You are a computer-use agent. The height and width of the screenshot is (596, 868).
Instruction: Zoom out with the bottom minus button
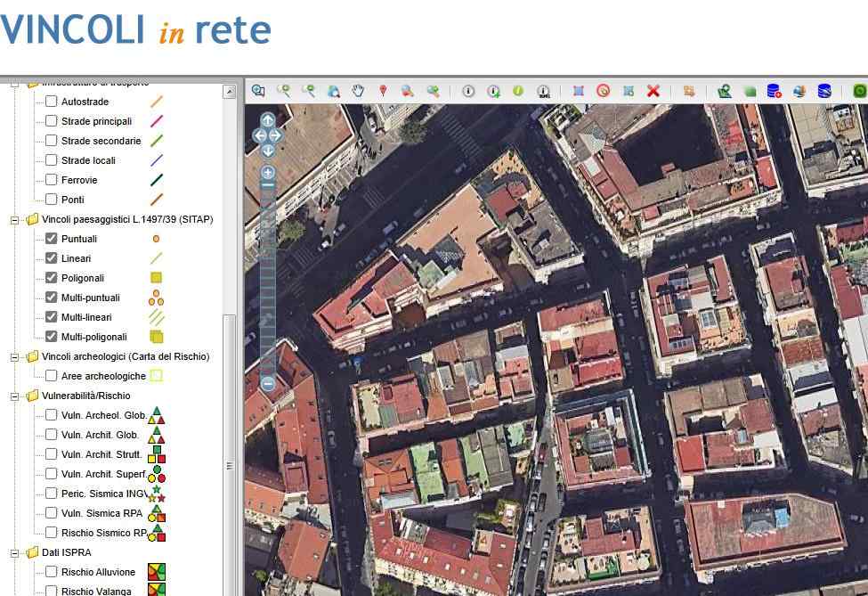(268, 384)
